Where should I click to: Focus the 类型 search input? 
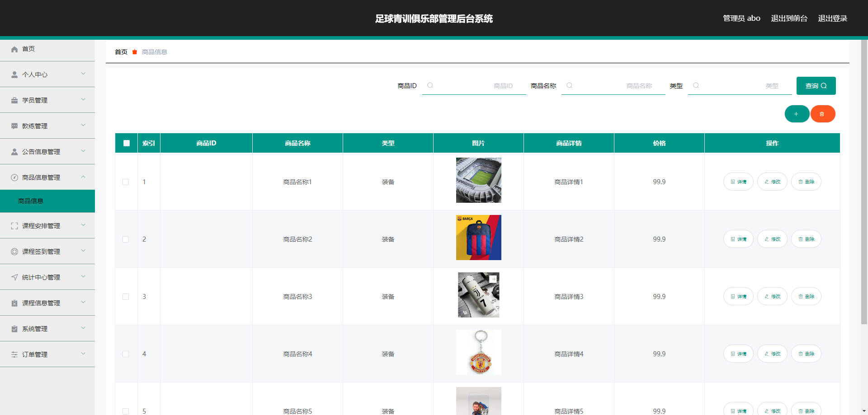click(x=740, y=86)
